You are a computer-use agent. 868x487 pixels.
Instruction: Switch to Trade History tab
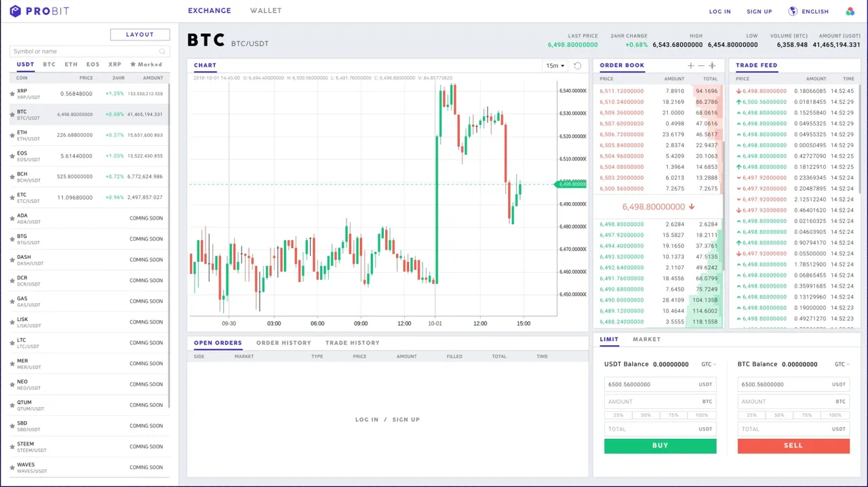[x=353, y=343]
